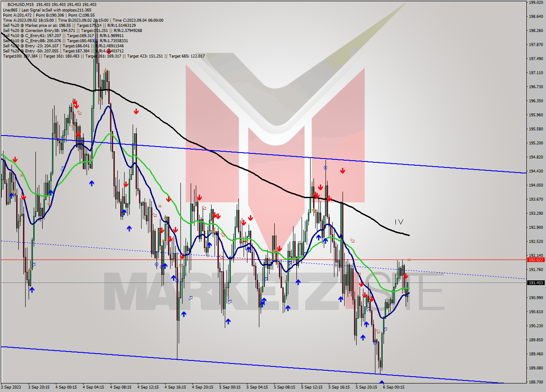Select the 'Sell %20 @ Correction Entry38' line
Image resolution: width=546 pixels, height=392 pixels.
coord(72,30)
